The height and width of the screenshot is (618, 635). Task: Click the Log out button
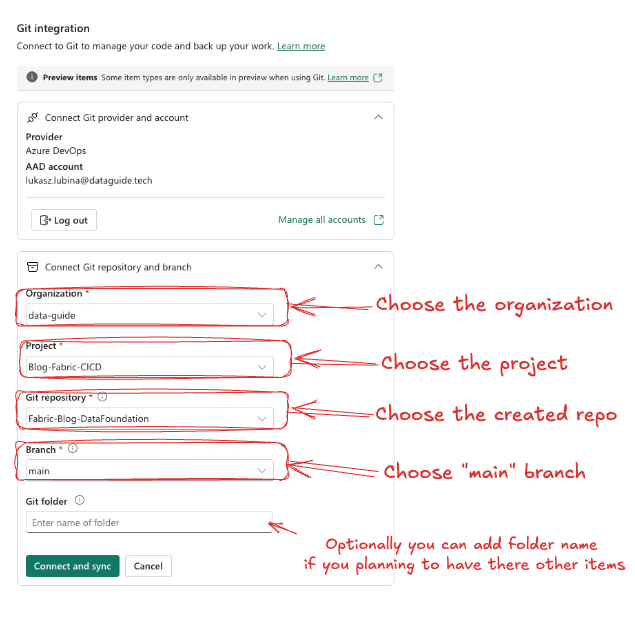(x=64, y=220)
